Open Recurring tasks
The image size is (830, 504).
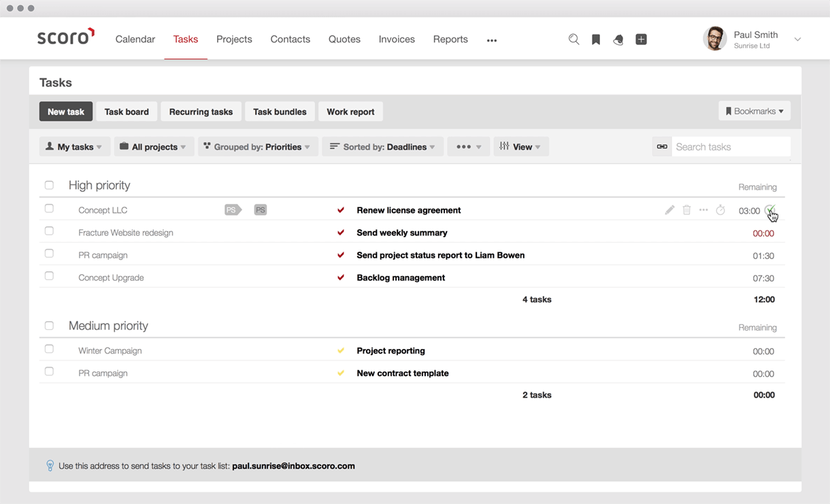[201, 112]
